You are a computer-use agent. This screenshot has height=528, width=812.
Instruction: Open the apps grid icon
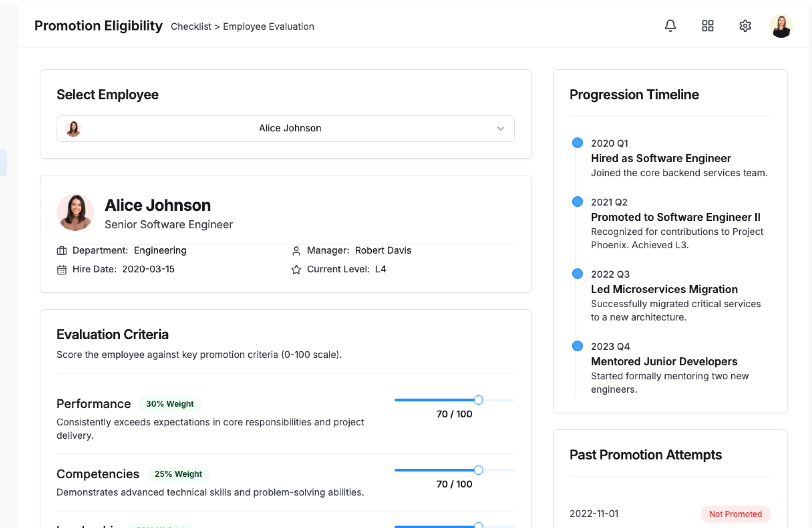(x=708, y=26)
